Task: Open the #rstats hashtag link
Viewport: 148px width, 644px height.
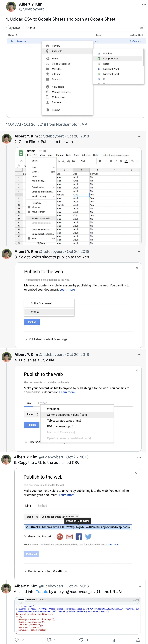Action: coord(42,591)
